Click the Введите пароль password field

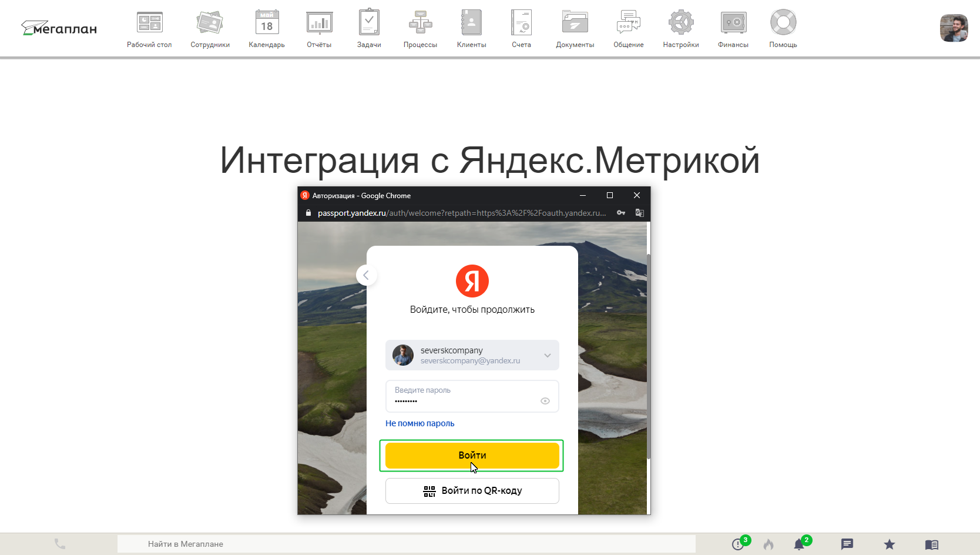[x=472, y=396]
